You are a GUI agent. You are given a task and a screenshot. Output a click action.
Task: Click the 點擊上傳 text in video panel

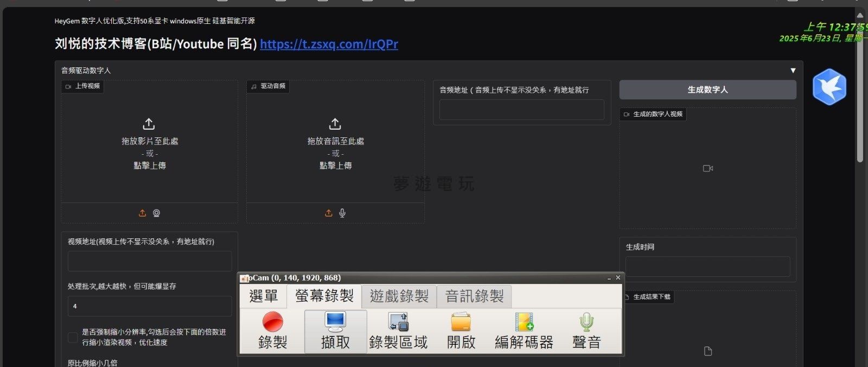pyautogui.click(x=150, y=166)
